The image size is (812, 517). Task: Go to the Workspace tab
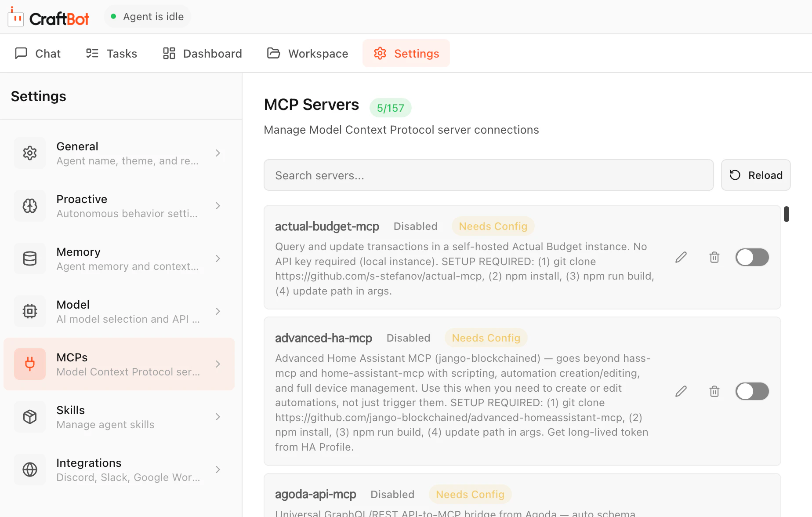pos(308,53)
